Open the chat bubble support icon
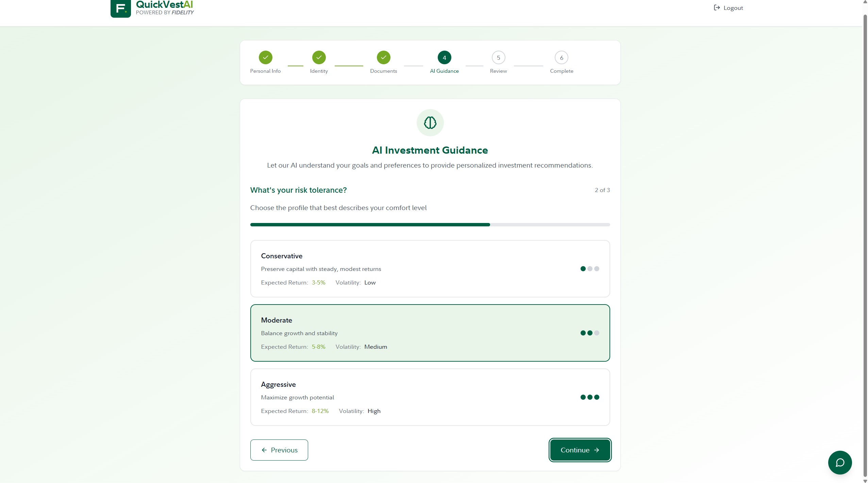This screenshot has height=483, width=868. pyautogui.click(x=840, y=462)
